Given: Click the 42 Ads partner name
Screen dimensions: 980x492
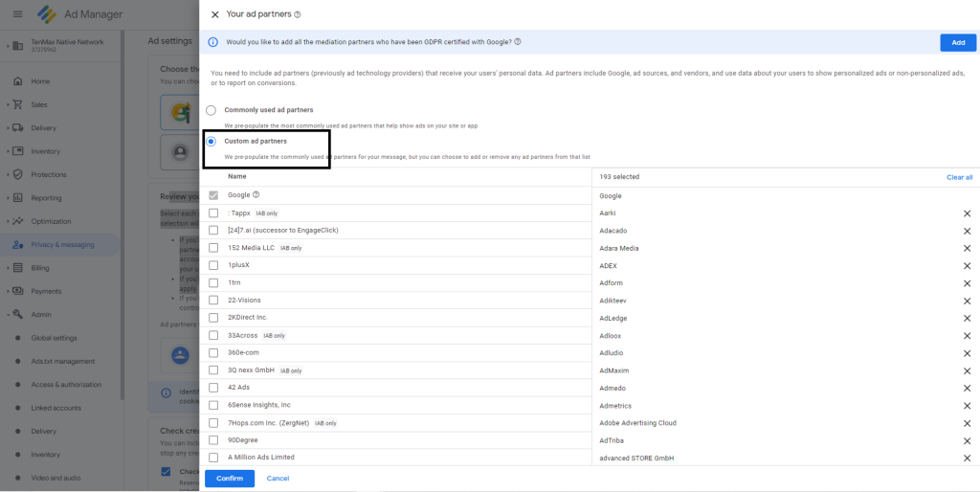Looking at the screenshot, I should click(238, 388).
